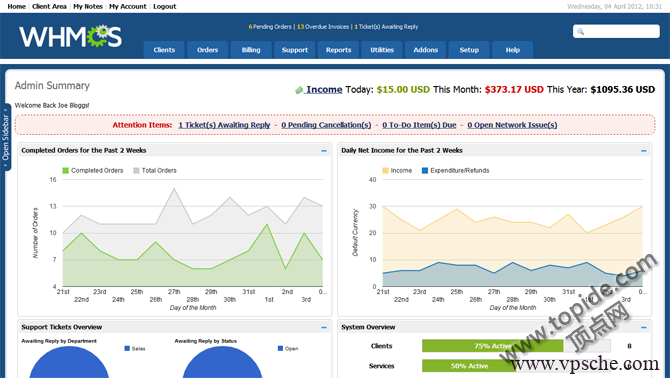
Task: Open the Help menu tab
Action: pyautogui.click(x=513, y=50)
